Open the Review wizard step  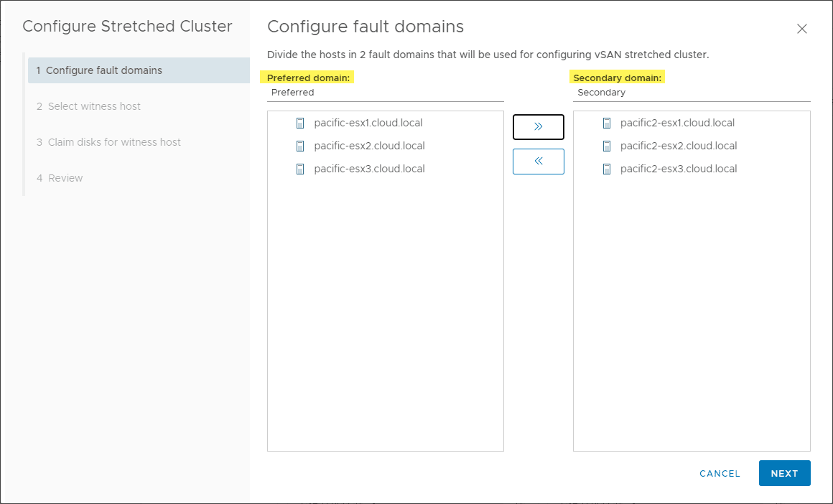[x=62, y=177]
